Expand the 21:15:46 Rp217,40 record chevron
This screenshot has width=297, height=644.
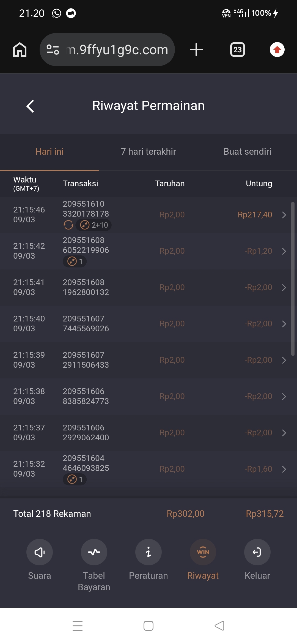tap(284, 215)
